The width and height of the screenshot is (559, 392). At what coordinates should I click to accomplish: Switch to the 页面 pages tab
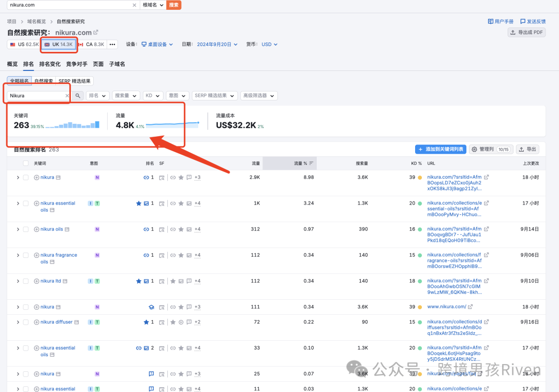tap(98, 64)
